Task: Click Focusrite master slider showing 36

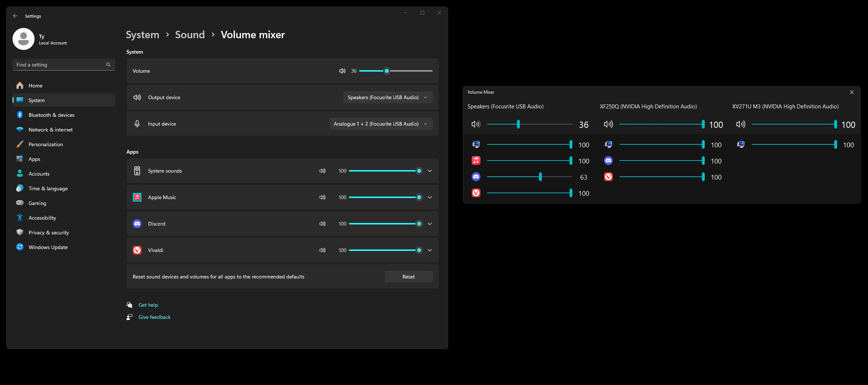Action: pos(529,124)
